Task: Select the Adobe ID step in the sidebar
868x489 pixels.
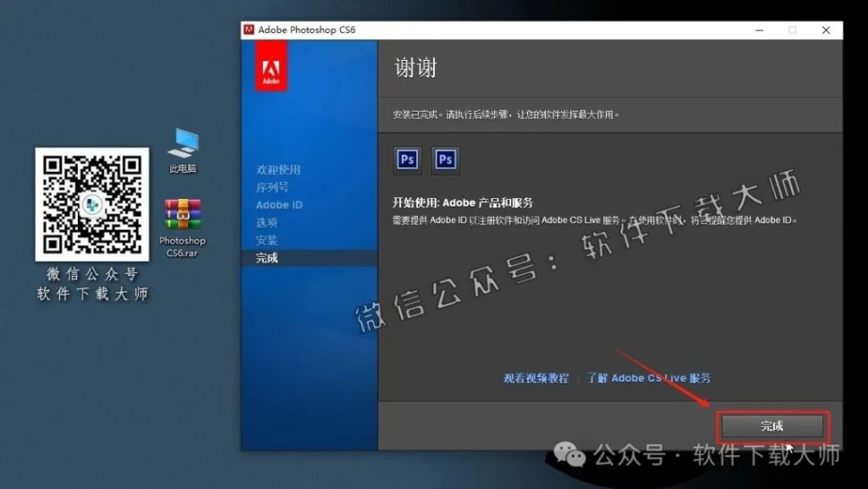Action: click(278, 204)
